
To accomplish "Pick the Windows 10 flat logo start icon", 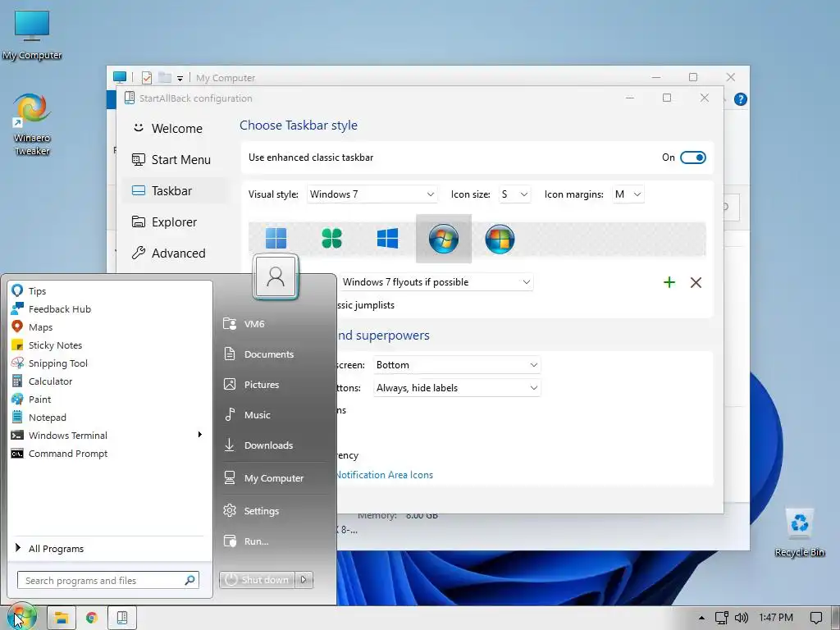I will pyautogui.click(x=387, y=239).
